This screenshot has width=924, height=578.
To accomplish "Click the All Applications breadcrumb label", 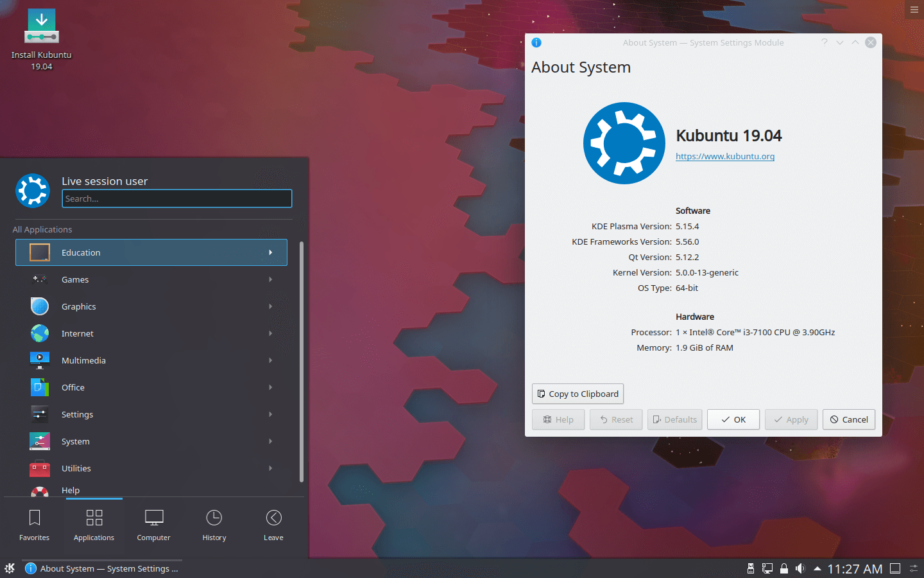I will click(x=42, y=229).
